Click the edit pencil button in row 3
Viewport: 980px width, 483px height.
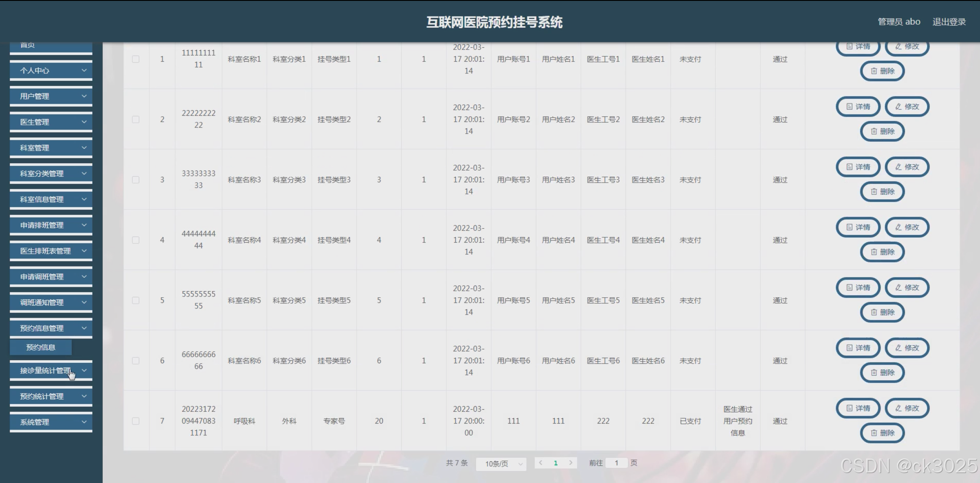[x=907, y=167]
